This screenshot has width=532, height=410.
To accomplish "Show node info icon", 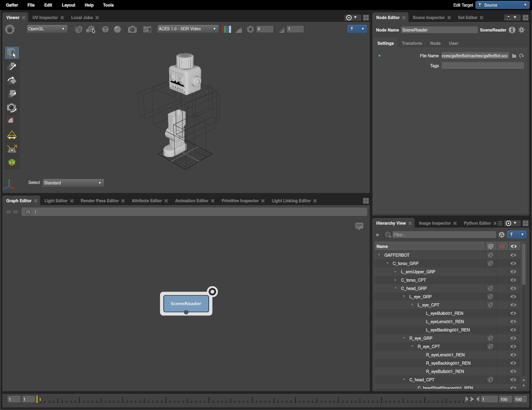I will click(x=512, y=30).
